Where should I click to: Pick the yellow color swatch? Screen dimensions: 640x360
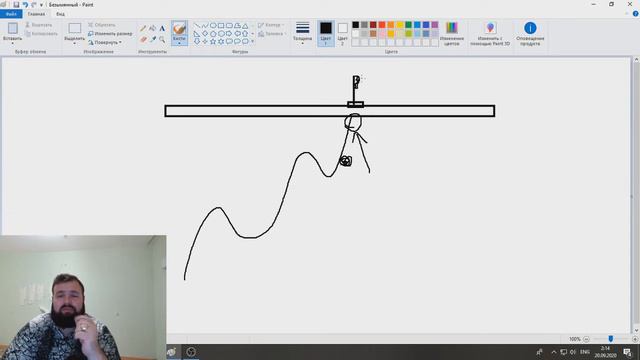(x=400, y=25)
